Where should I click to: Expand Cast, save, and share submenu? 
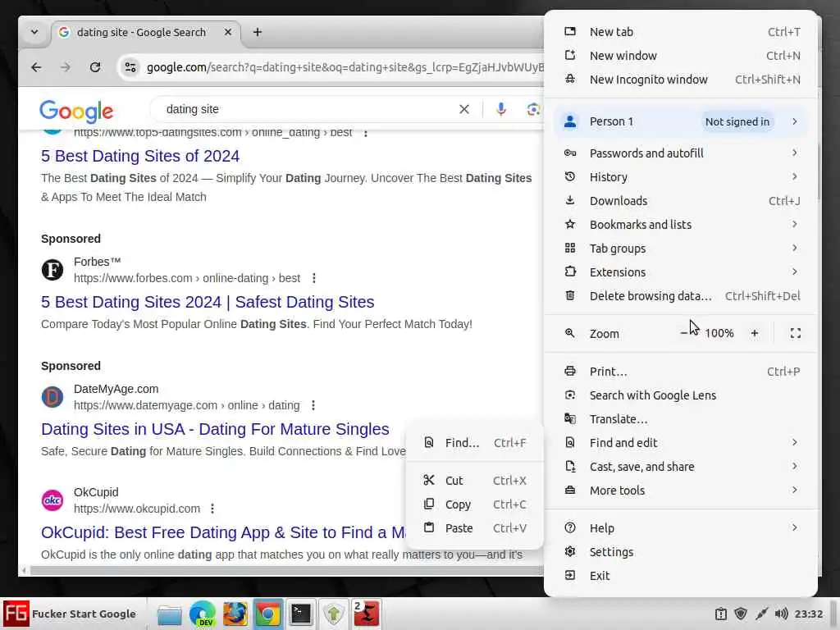pos(682,467)
